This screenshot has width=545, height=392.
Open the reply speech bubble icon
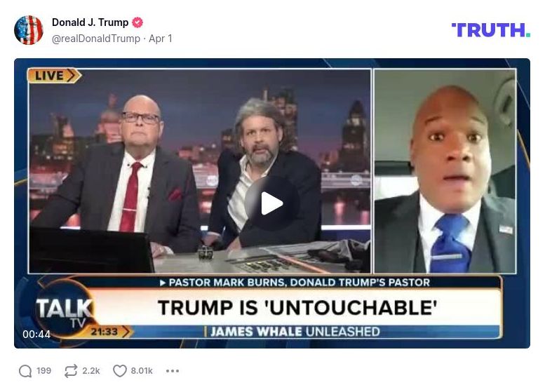click(x=25, y=371)
